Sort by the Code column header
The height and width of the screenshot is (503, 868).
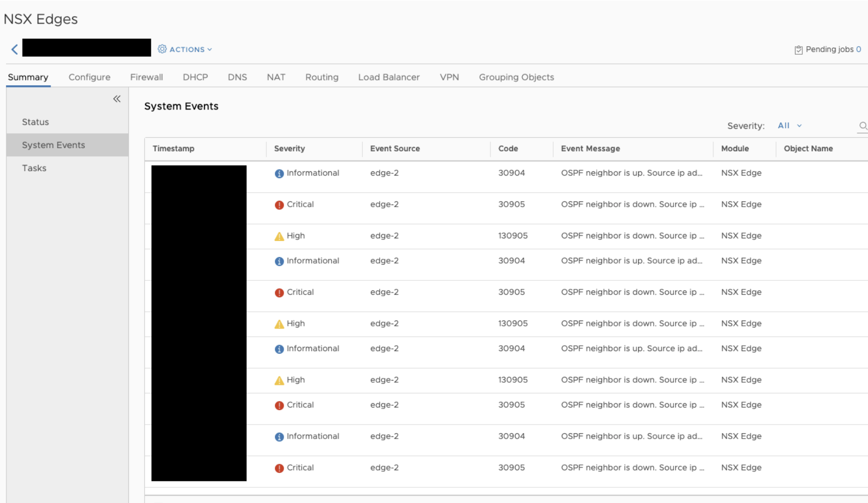tap(508, 149)
